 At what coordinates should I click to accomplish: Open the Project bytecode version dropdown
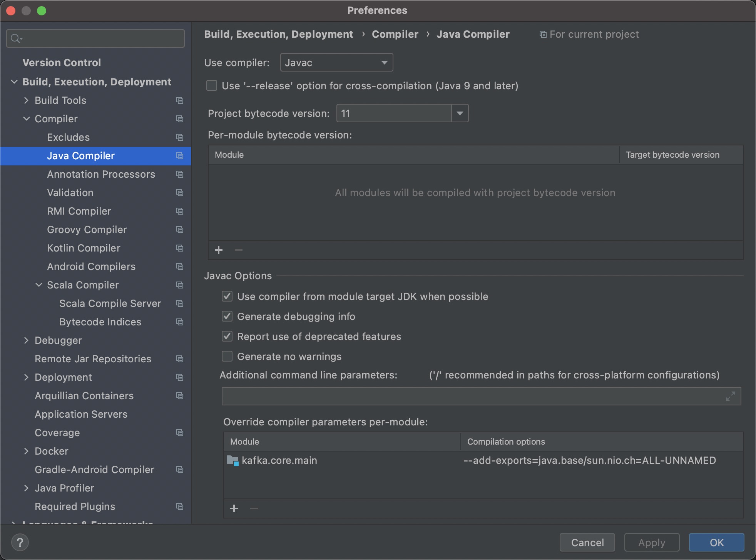pyautogui.click(x=459, y=113)
